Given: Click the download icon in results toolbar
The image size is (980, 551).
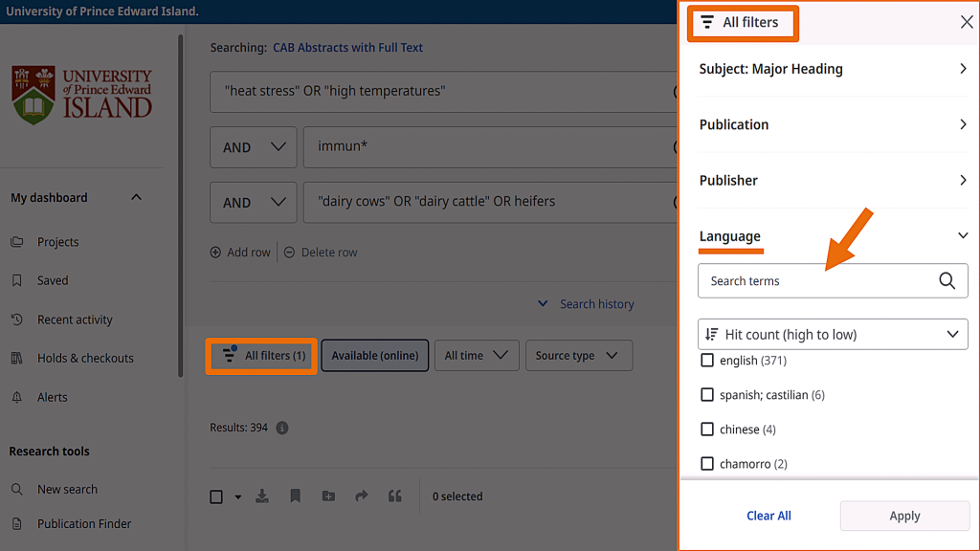Looking at the screenshot, I should click(262, 496).
